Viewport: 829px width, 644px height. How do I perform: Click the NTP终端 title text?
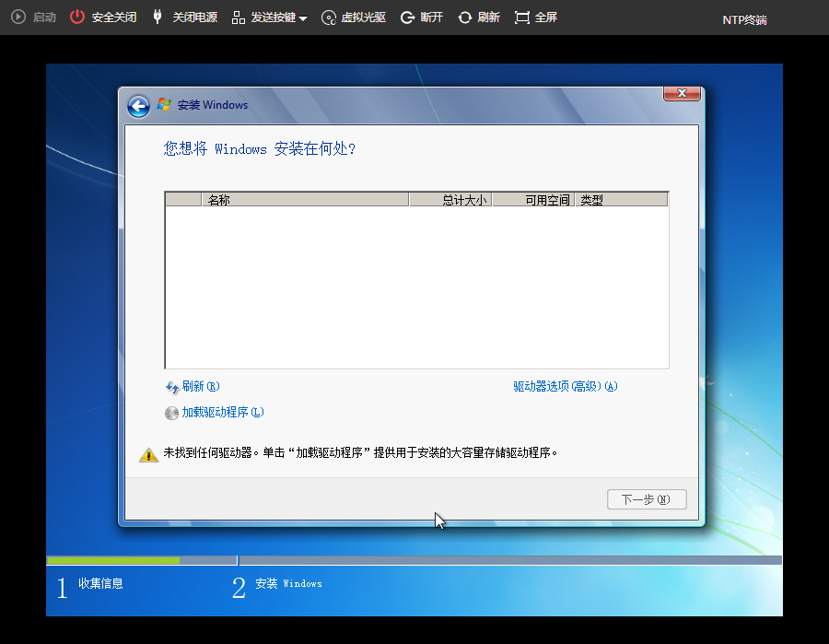click(x=744, y=20)
